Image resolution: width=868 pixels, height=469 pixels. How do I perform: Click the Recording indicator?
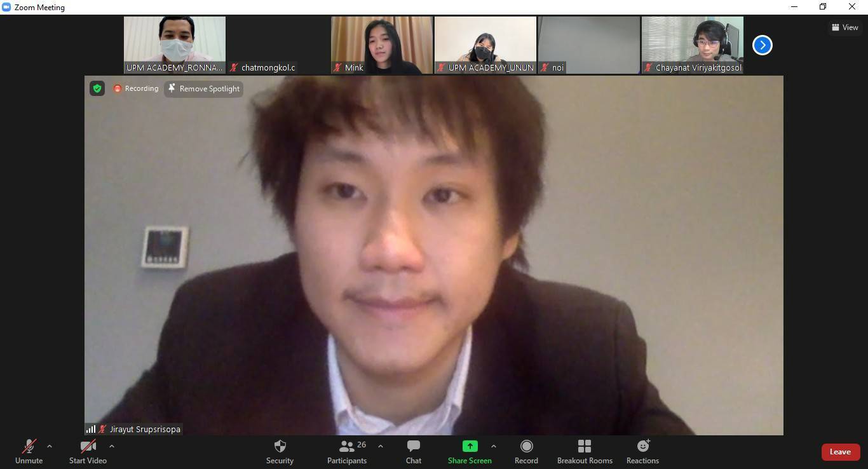pyautogui.click(x=136, y=88)
